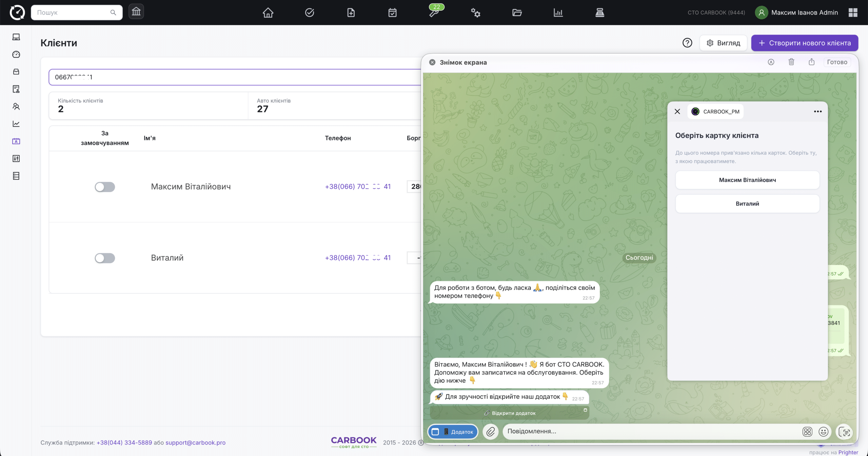Go to the home icon in top navigation
Screen dimensions: 868x456
click(x=268, y=13)
